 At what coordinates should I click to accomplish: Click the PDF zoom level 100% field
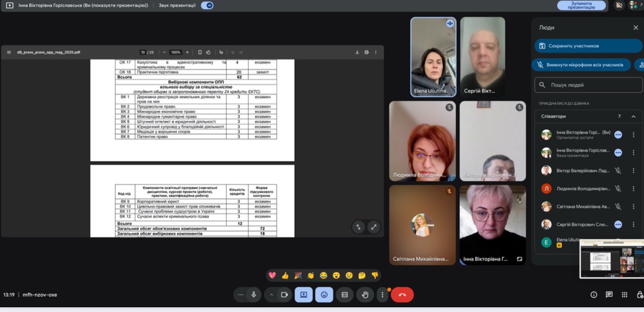pyautogui.click(x=176, y=52)
